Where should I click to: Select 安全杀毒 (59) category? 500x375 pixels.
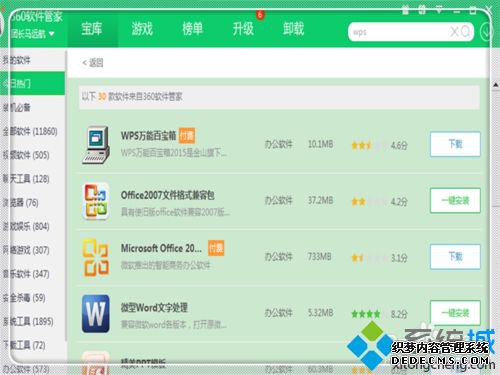tap(32, 298)
